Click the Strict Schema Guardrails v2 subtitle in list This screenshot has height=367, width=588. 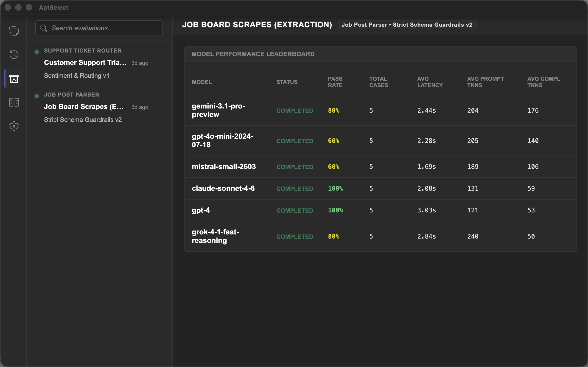(83, 120)
